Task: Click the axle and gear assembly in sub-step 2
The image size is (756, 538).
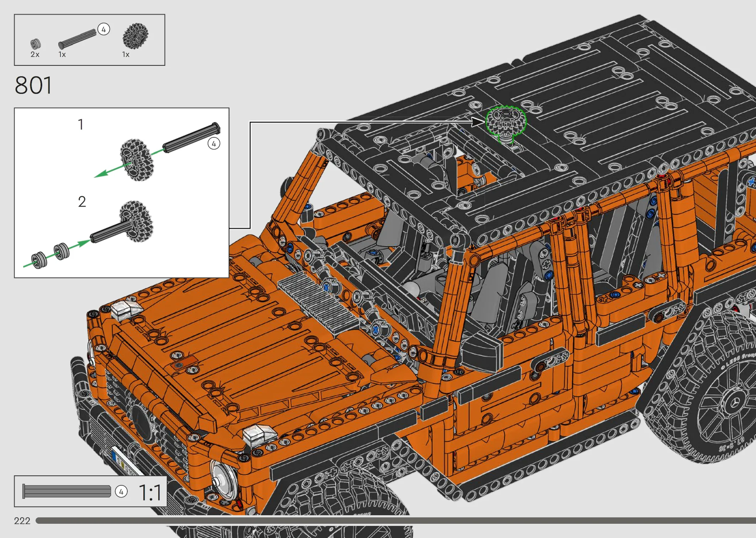Action: pos(123,222)
